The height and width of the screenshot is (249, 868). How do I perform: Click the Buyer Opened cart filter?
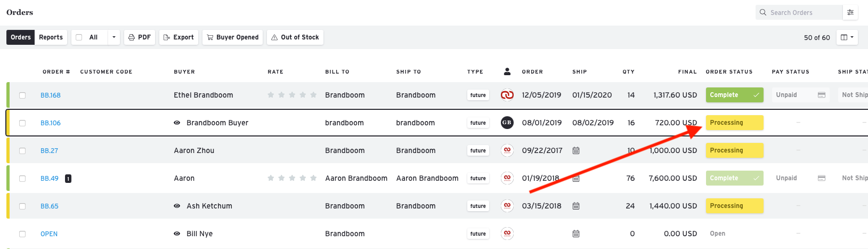pyautogui.click(x=232, y=37)
